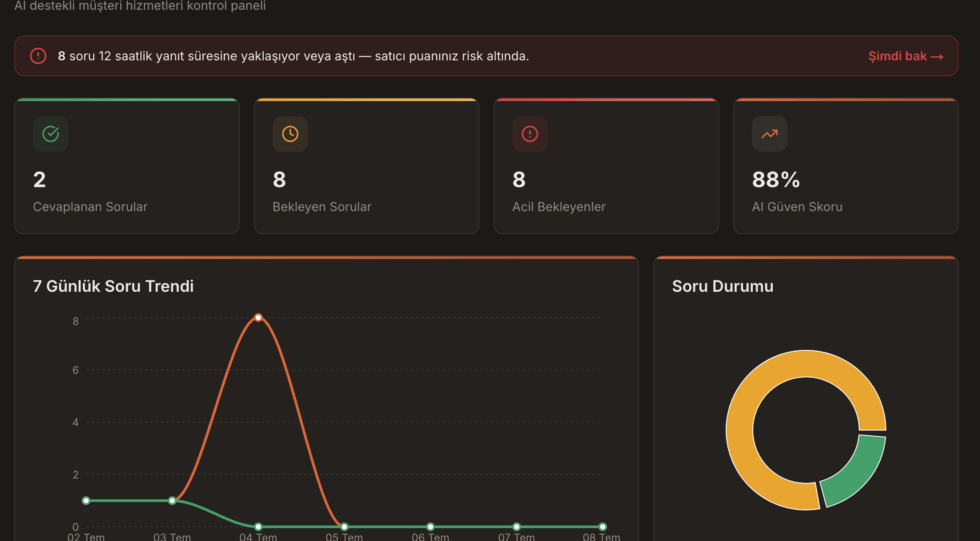Click the arrow next to Şimdi bak
This screenshot has height=541, width=980.
[x=937, y=57]
